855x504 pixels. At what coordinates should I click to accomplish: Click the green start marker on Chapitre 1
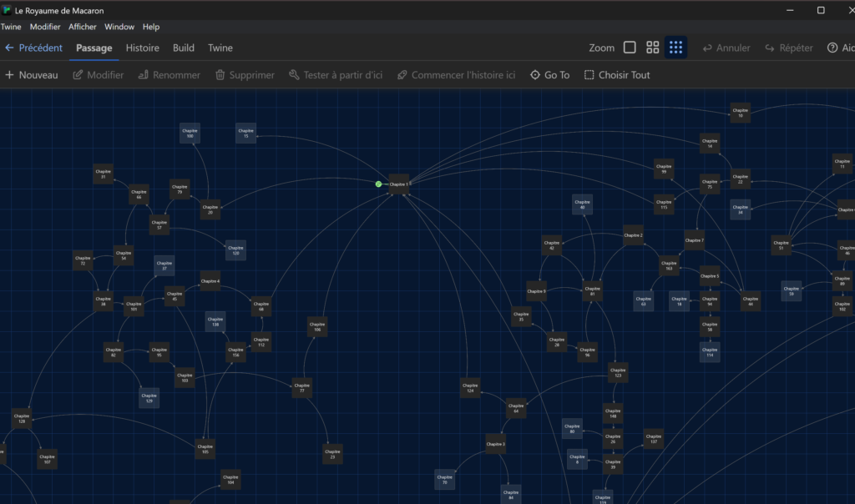click(379, 184)
